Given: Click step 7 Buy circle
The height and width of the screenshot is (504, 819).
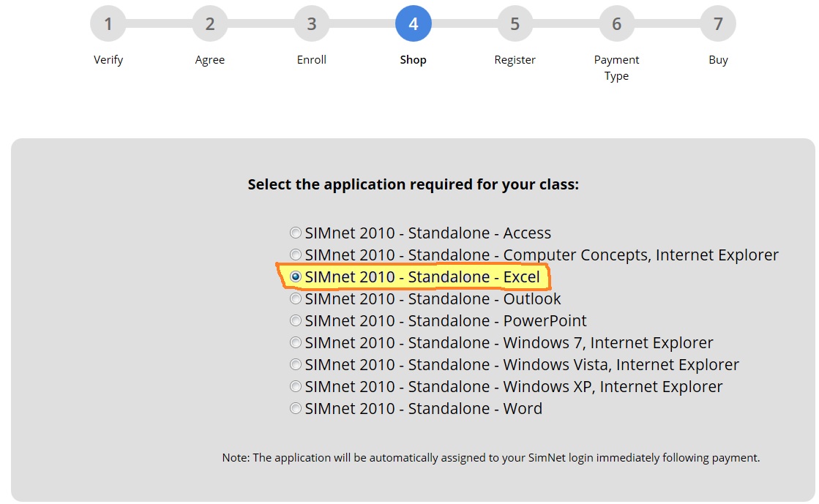Looking at the screenshot, I should (718, 23).
